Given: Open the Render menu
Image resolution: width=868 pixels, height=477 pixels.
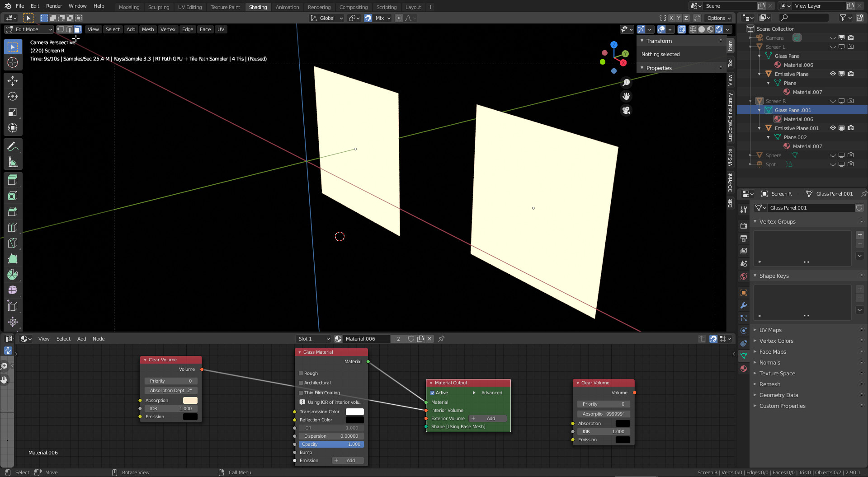Looking at the screenshot, I should pos(54,6).
